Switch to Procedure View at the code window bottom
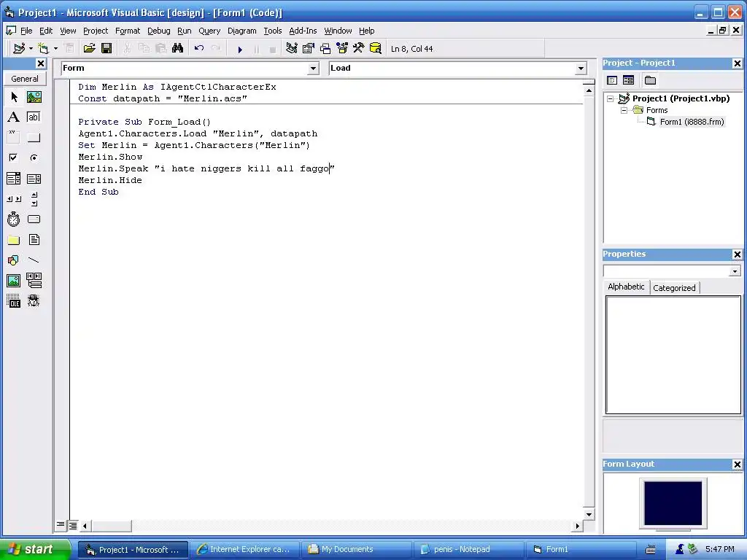 coord(61,525)
